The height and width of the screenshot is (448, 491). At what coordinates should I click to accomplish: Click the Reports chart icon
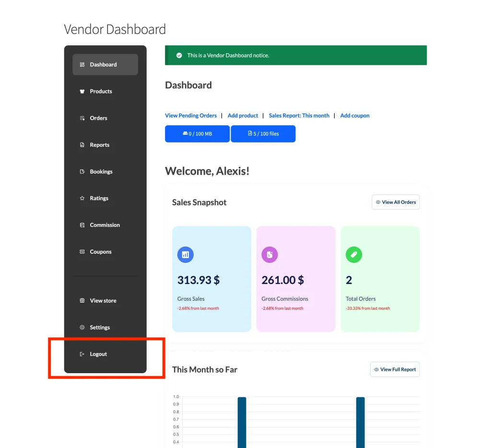point(82,145)
